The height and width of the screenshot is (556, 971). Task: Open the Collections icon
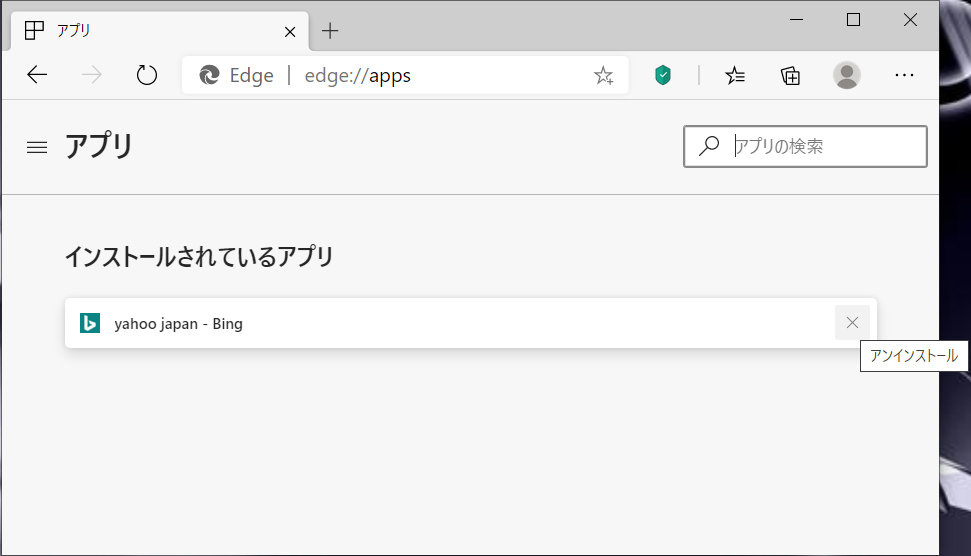coord(790,76)
